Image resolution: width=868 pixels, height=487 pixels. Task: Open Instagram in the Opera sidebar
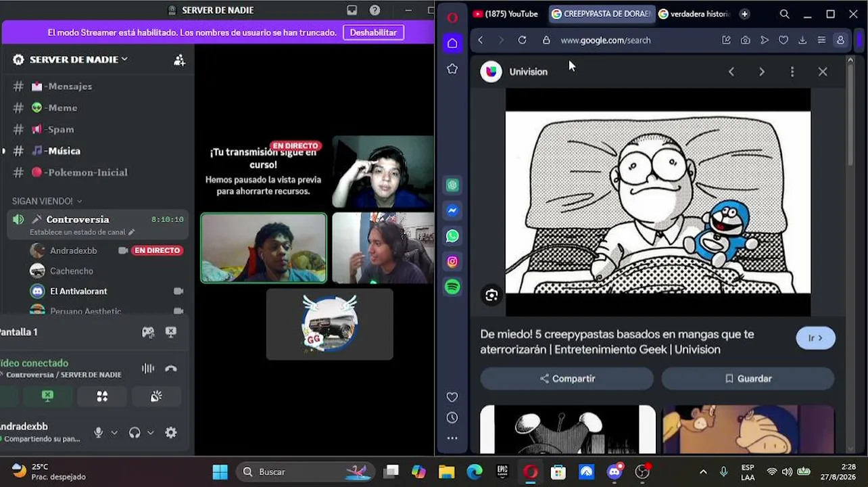click(452, 262)
